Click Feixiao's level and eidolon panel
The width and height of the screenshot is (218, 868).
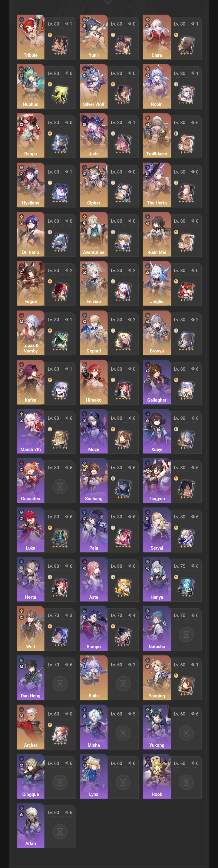123,284
